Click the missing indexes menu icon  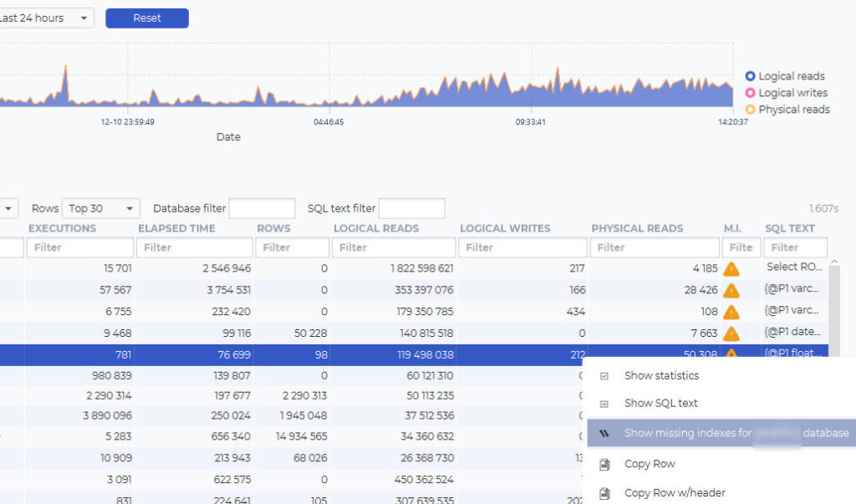pyautogui.click(x=604, y=433)
